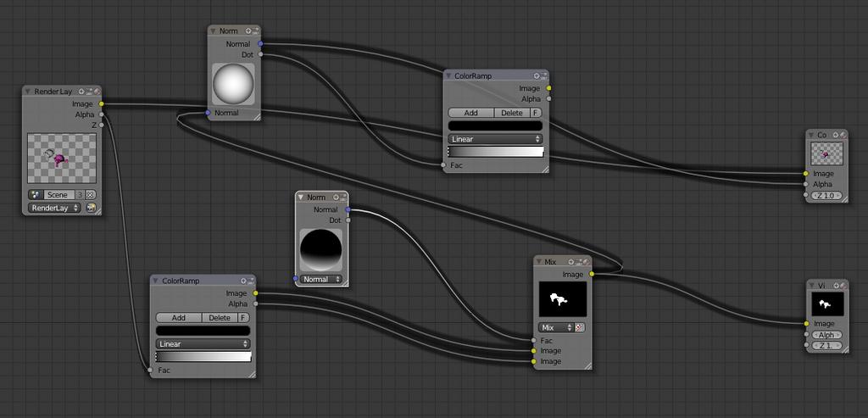Click the upper ColorRamp black color swatch

[x=495, y=125]
